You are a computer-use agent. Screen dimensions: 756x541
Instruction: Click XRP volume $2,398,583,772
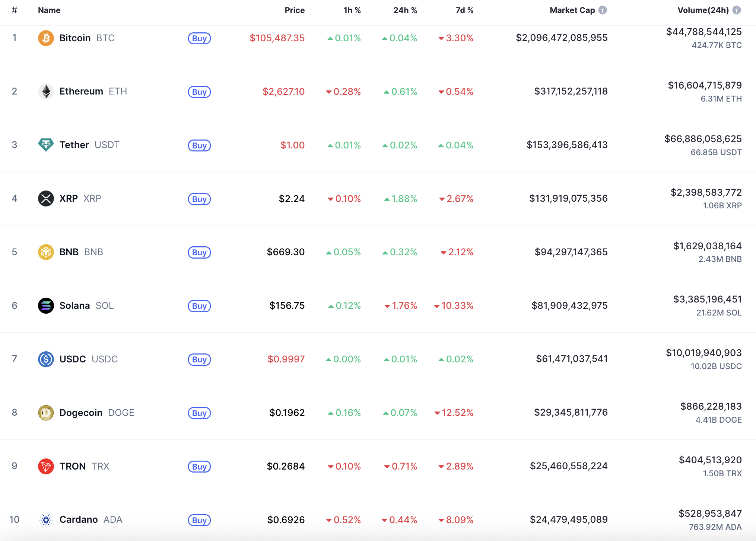pyautogui.click(x=706, y=192)
